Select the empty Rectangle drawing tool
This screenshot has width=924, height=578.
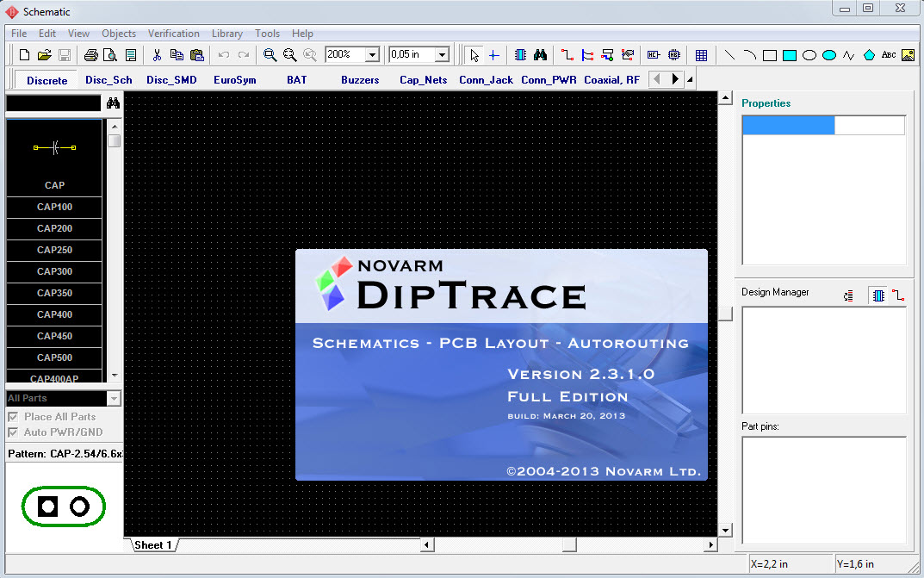tap(770, 55)
